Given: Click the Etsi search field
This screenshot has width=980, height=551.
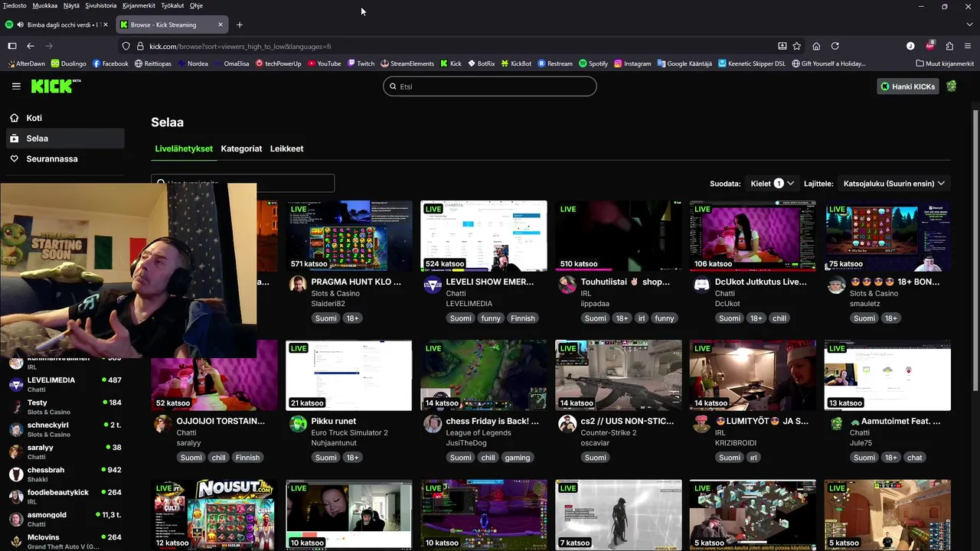Looking at the screenshot, I should [x=490, y=86].
